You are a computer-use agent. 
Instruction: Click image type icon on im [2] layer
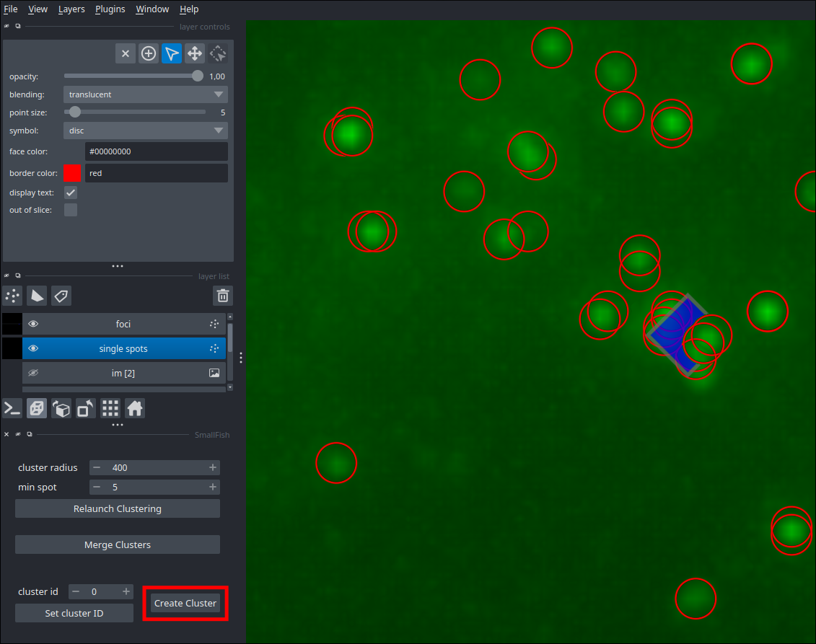[x=214, y=373]
